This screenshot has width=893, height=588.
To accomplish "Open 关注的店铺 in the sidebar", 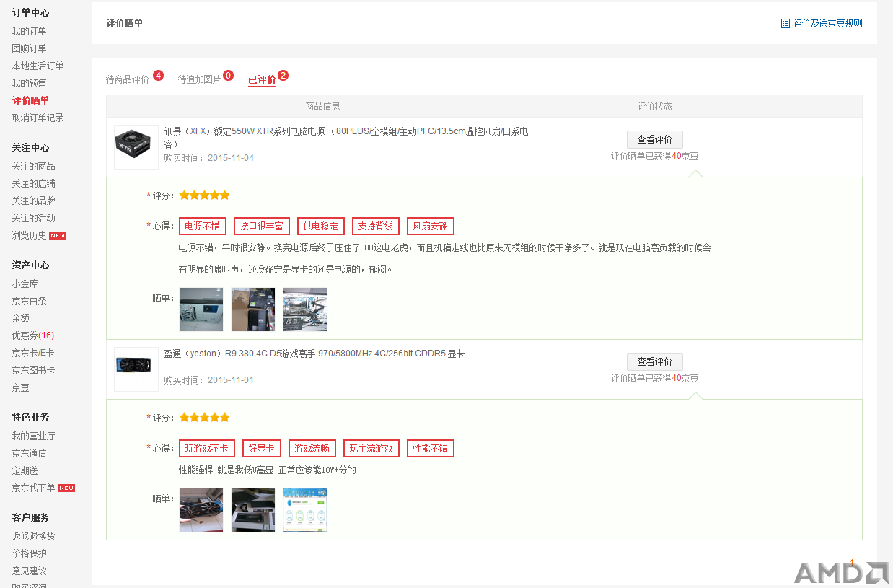I will click(x=33, y=183).
